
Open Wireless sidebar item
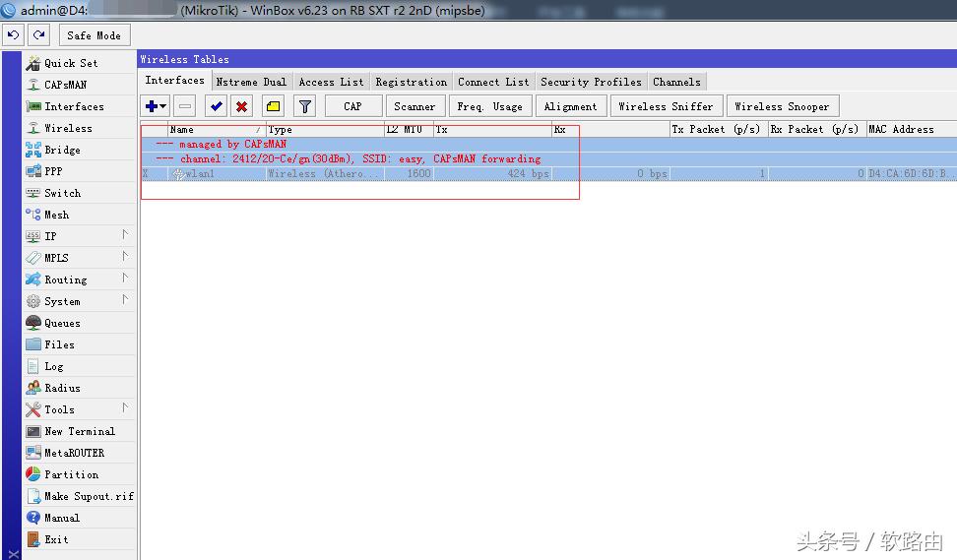80,128
